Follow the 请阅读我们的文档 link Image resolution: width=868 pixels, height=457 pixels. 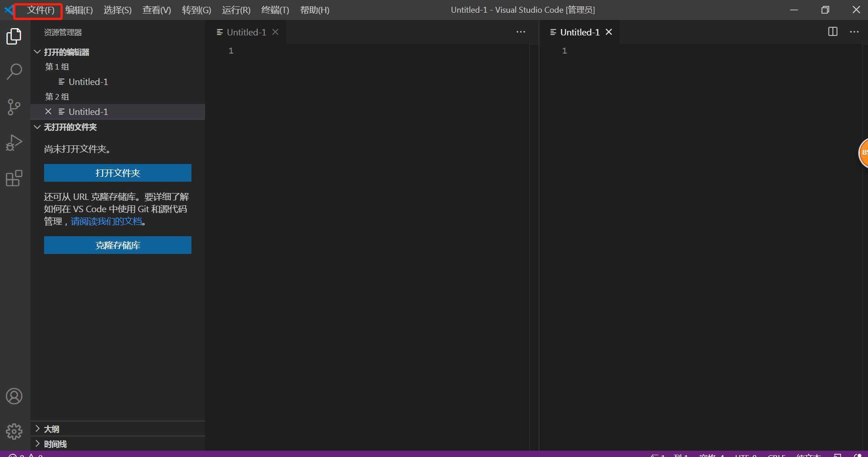pos(106,221)
